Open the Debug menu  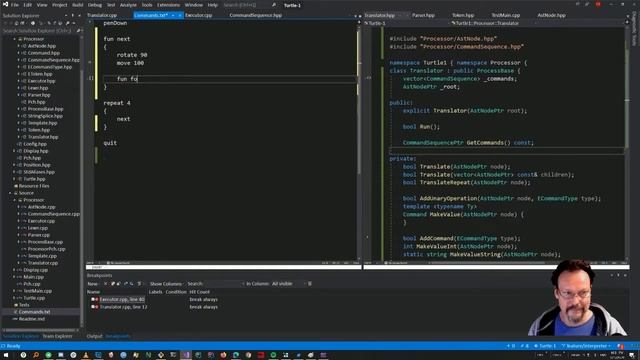(x=95, y=5)
